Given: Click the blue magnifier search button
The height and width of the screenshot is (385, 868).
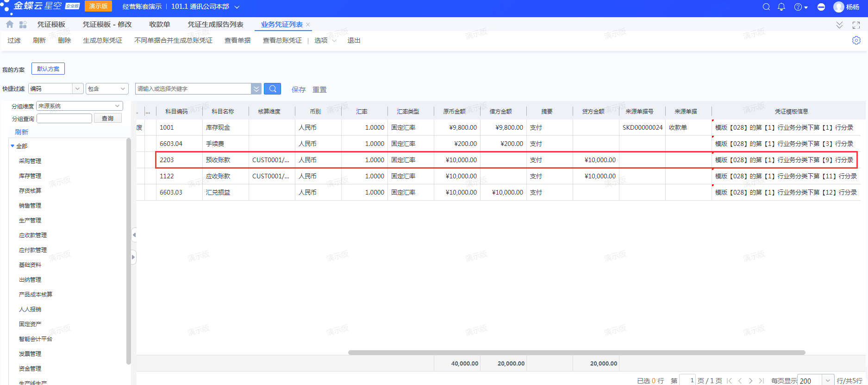Looking at the screenshot, I should [272, 88].
